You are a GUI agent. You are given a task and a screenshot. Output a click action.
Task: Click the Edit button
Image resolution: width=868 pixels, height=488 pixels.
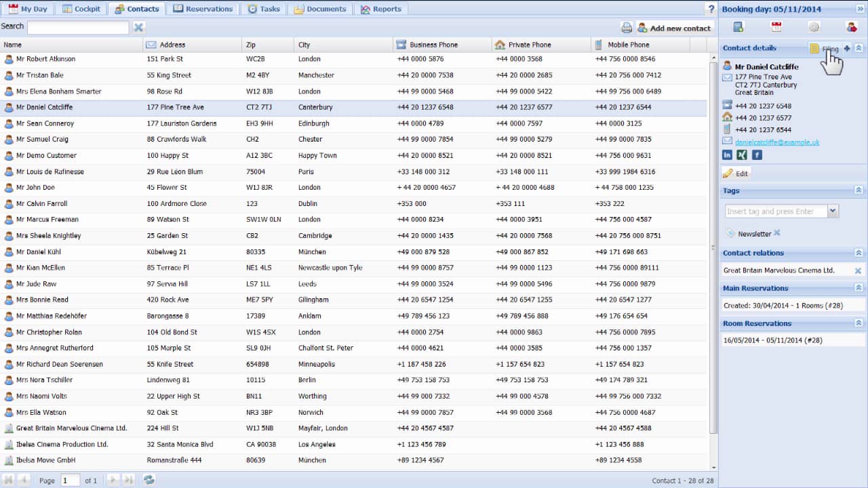tap(736, 174)
